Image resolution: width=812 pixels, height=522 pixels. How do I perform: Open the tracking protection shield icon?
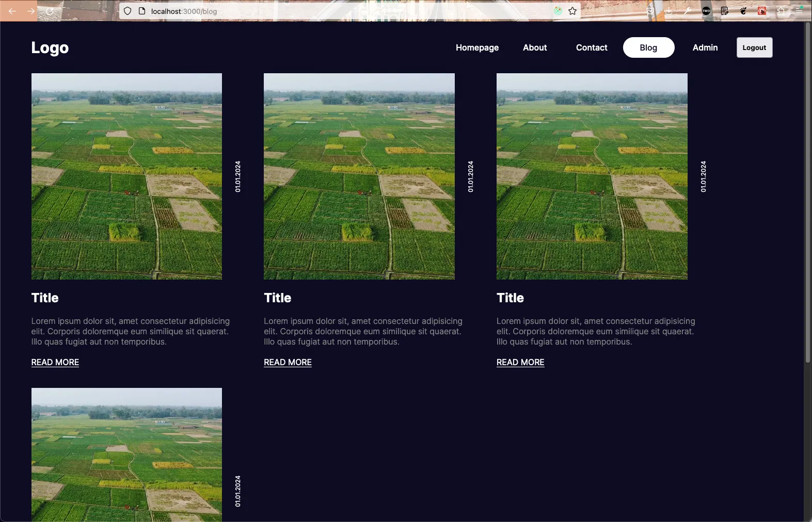(128, 11)
